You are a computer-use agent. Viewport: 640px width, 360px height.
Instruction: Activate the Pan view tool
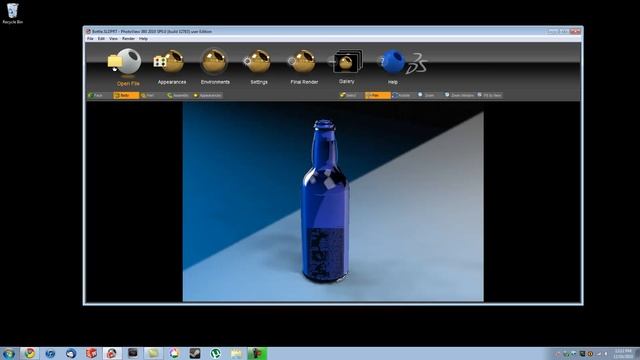[377, 96]
